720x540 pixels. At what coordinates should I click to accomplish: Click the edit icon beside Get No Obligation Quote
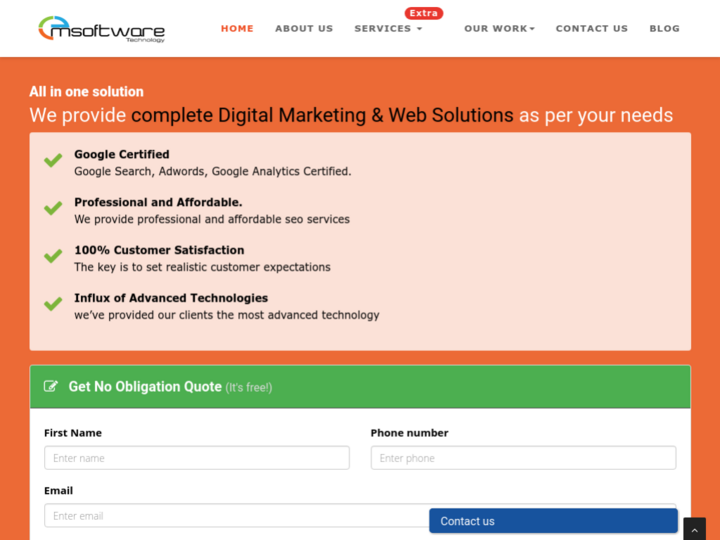(51, 387)
